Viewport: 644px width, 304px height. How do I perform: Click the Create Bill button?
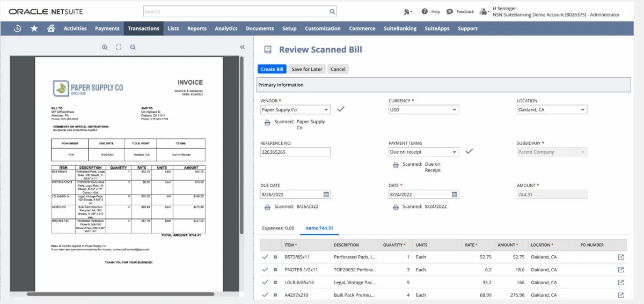click(x=272, y=69)
